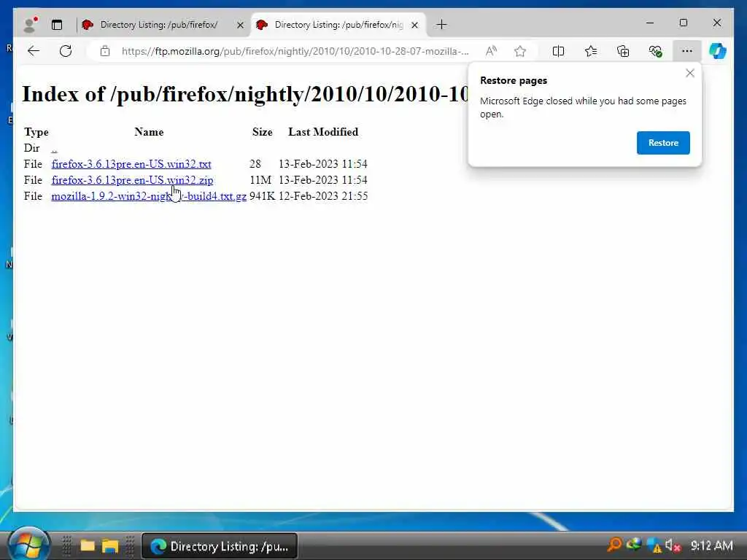Open the Favorites list
747x560 pixels.
click(591, 51)
